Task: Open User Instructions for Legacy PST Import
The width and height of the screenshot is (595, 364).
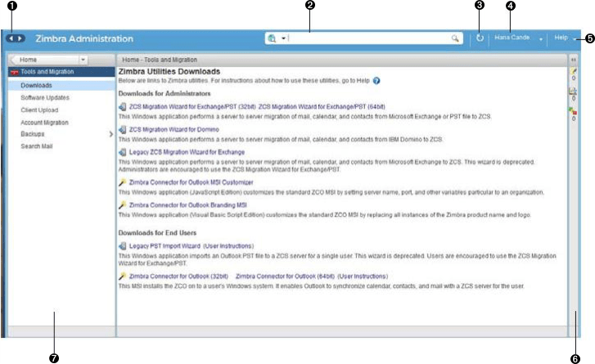Action: point(228,246)
